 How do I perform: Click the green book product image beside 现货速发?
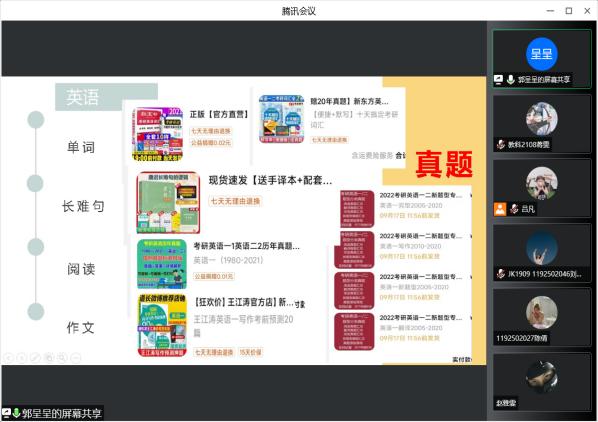(x=168, y=202)
